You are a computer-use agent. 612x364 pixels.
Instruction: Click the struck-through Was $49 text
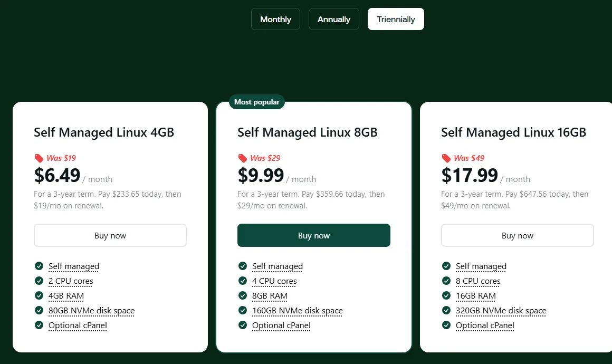pyautogui.click(x=469, y=158)
